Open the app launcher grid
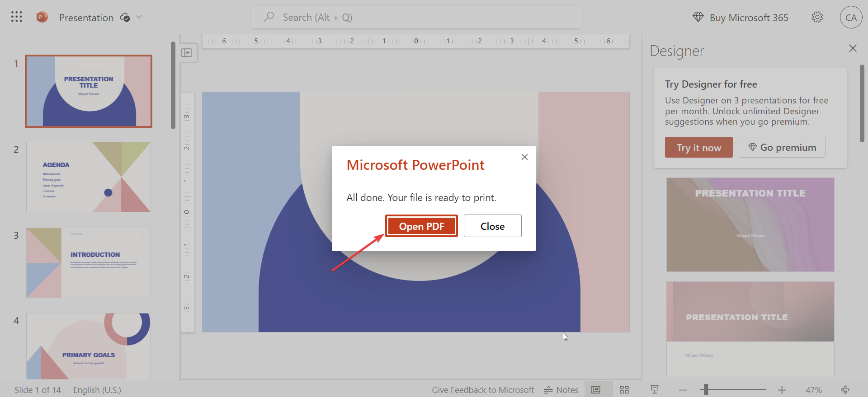 (x=17, y=17)
